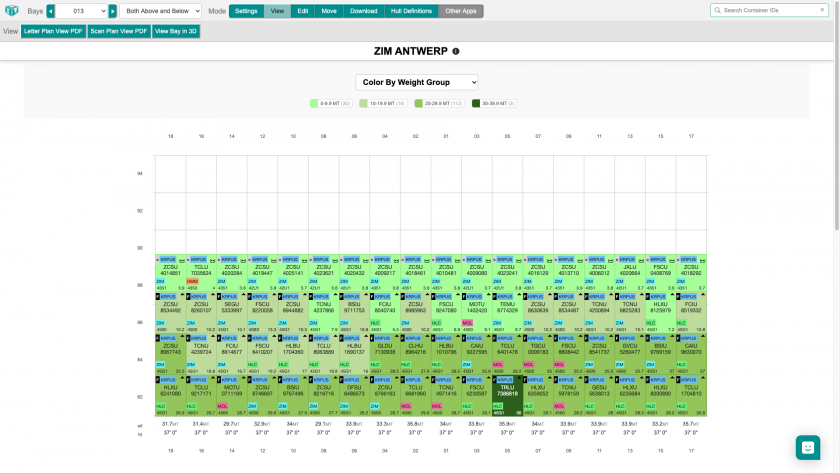Go to previous bay arrow
The height and width of the screenshot is (473, 840).
point(50,11)
